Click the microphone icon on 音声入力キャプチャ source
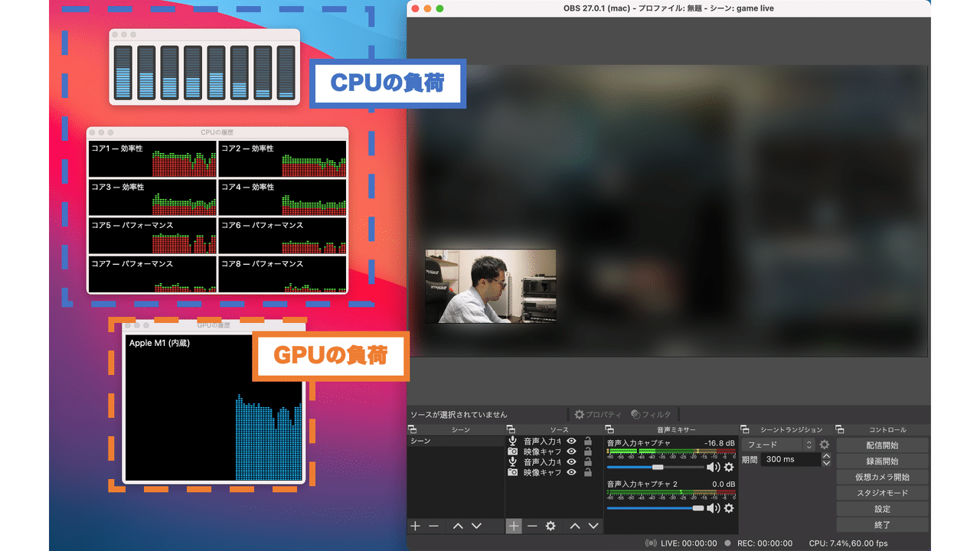 pyautogui.click(x=513, y=441)
